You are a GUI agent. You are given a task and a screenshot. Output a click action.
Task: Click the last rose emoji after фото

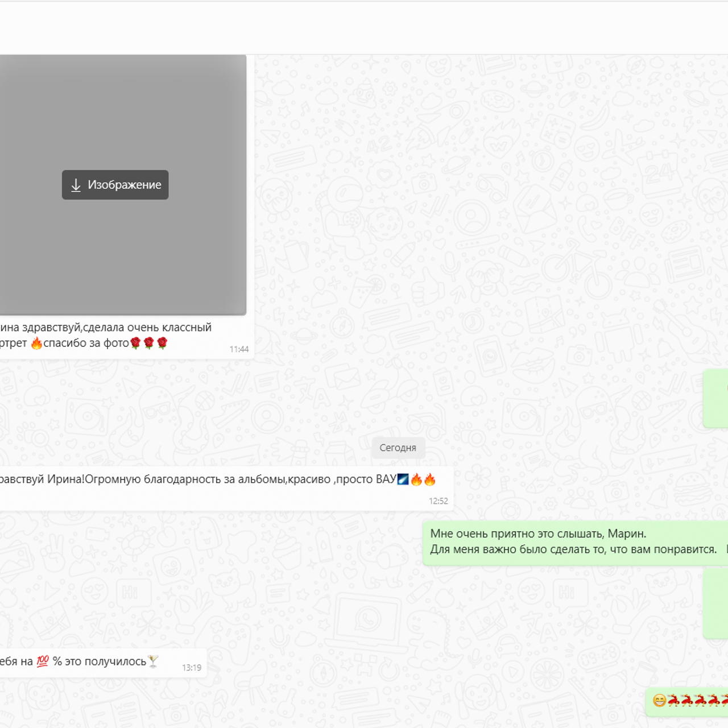point(162,343)
